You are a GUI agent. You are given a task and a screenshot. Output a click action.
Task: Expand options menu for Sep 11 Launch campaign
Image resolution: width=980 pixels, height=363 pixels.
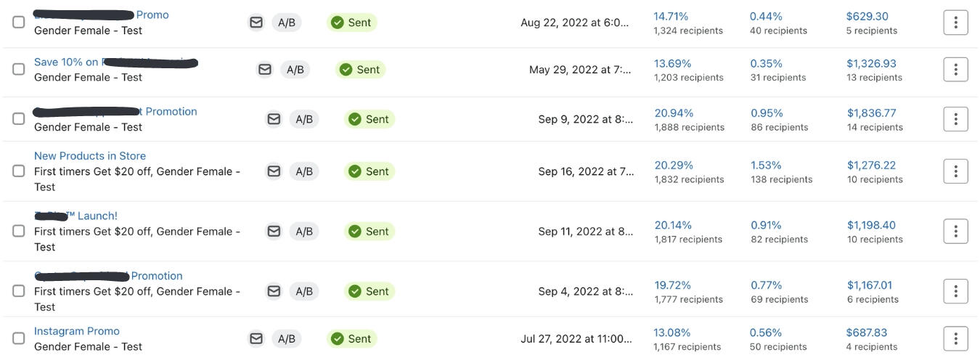click(x=955, y=231)
